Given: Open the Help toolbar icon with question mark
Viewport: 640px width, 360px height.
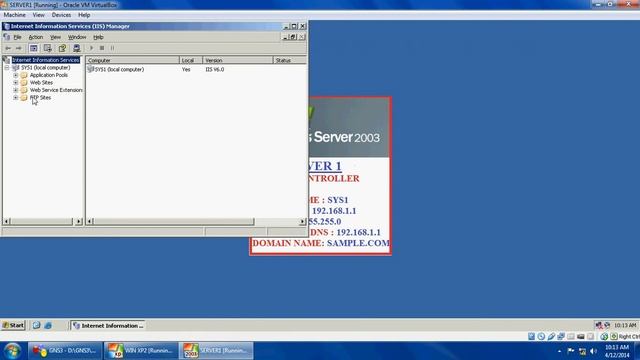Looking at the screenshot, I should tap(62, 48).
